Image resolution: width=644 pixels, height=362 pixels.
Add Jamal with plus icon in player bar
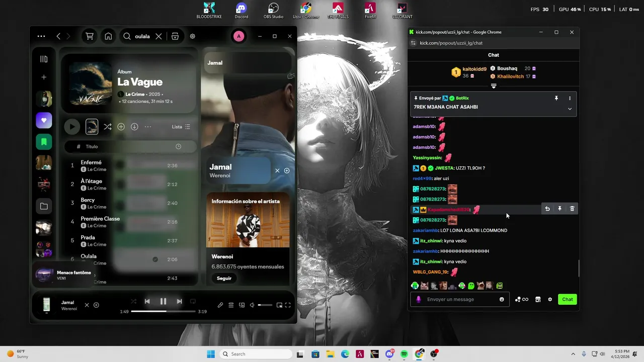96,305
